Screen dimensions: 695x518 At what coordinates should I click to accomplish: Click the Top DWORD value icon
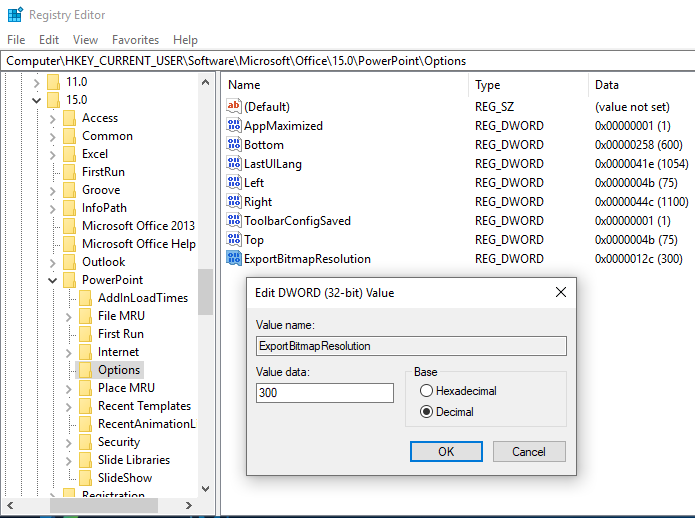234,240
